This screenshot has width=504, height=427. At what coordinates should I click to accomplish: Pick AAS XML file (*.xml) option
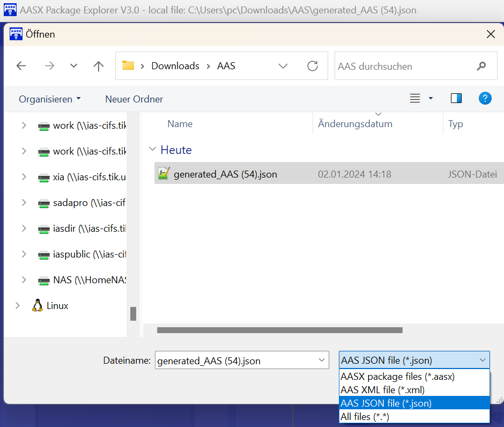[383, 390]
